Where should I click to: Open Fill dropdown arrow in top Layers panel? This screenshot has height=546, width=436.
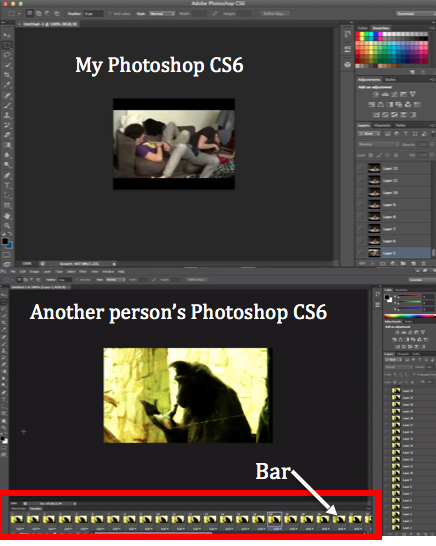(431, 155)
